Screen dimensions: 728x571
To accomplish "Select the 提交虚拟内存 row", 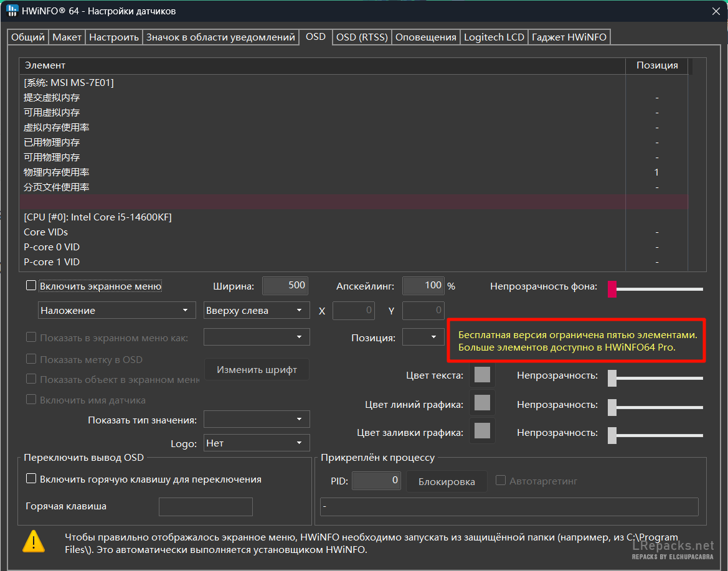I will pyautogui.click(x=353, y=98).
